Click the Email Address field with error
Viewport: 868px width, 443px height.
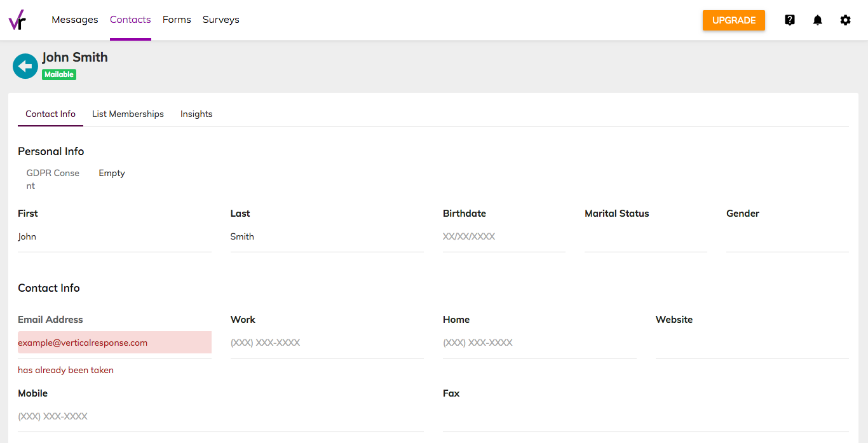click(x=114, y=343)
